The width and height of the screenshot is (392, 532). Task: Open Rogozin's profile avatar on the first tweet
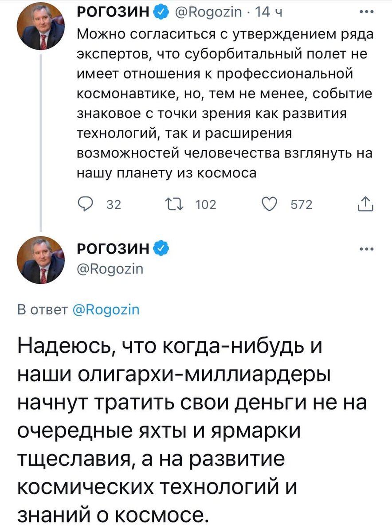tap(42, 26)
